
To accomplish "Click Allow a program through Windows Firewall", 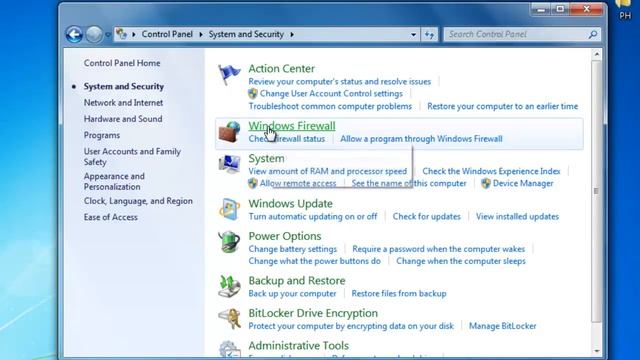I will click(421, 139).
